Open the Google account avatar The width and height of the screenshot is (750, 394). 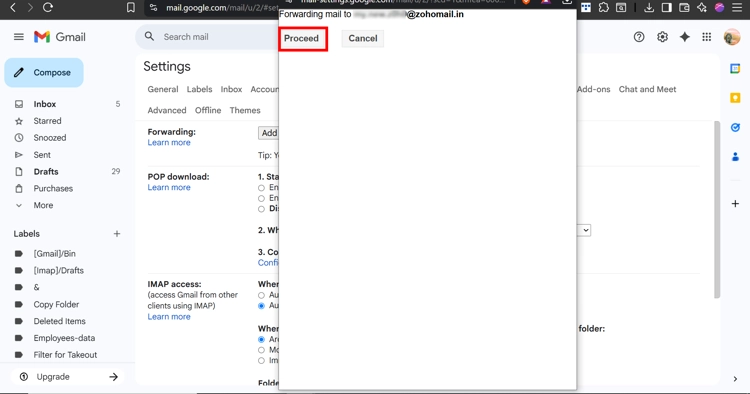point(732,37)
